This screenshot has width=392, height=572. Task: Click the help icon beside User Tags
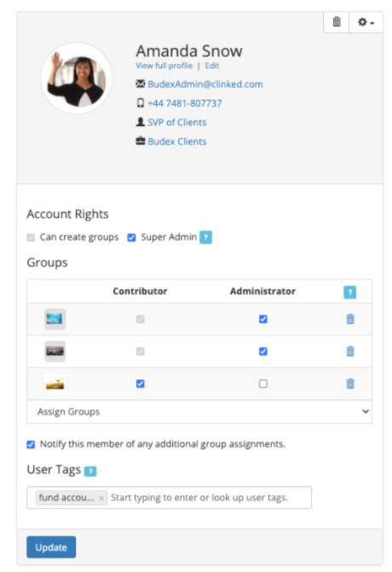pos(90,471)
